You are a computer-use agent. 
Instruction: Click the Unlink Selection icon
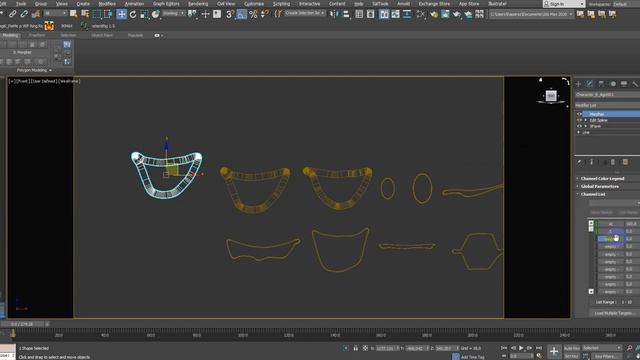24,14
